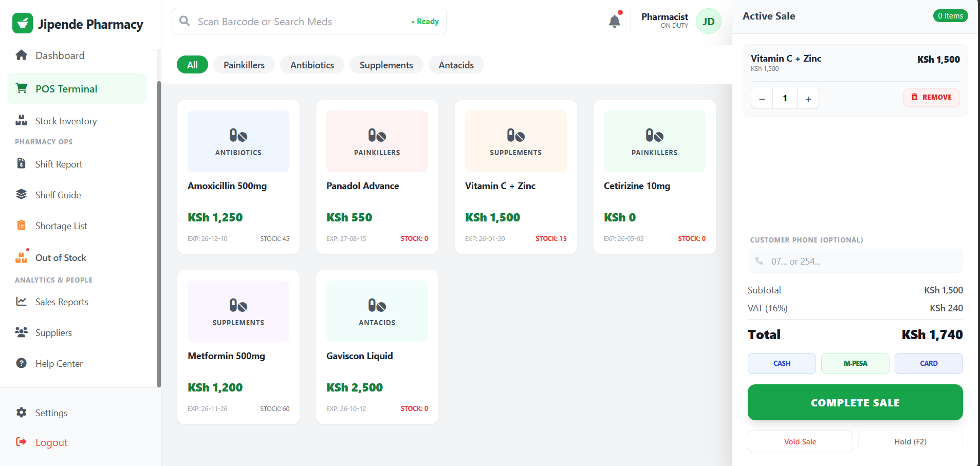Image resolution: width=980 pixels, height=466 pixels.
Task: Click the Settings gear icon
Action: (x=21, y=413)
